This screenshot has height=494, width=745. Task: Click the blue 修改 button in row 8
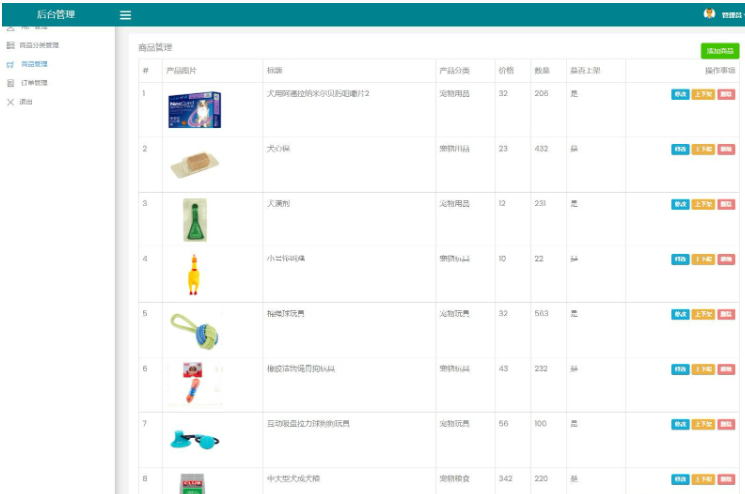(x=680, y=480)
